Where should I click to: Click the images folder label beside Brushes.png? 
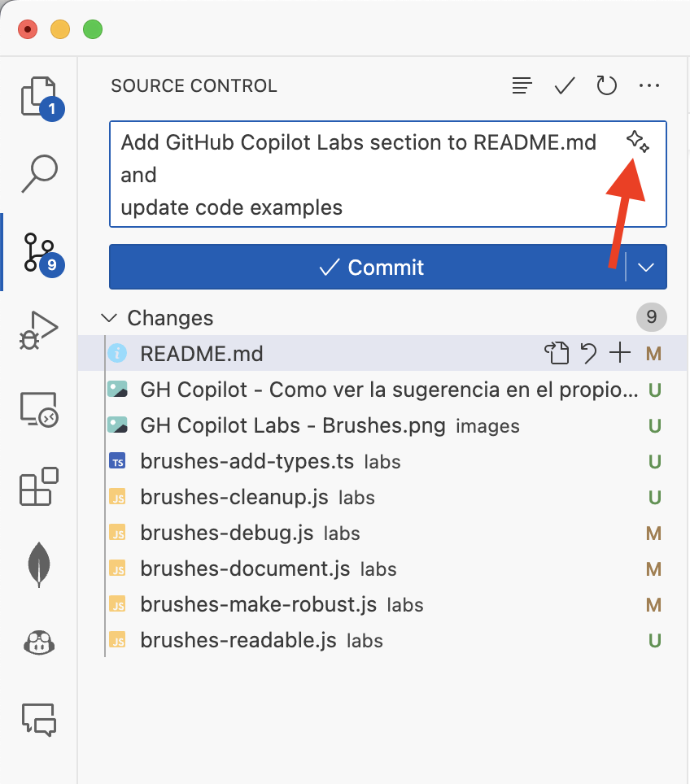point(487,426)
